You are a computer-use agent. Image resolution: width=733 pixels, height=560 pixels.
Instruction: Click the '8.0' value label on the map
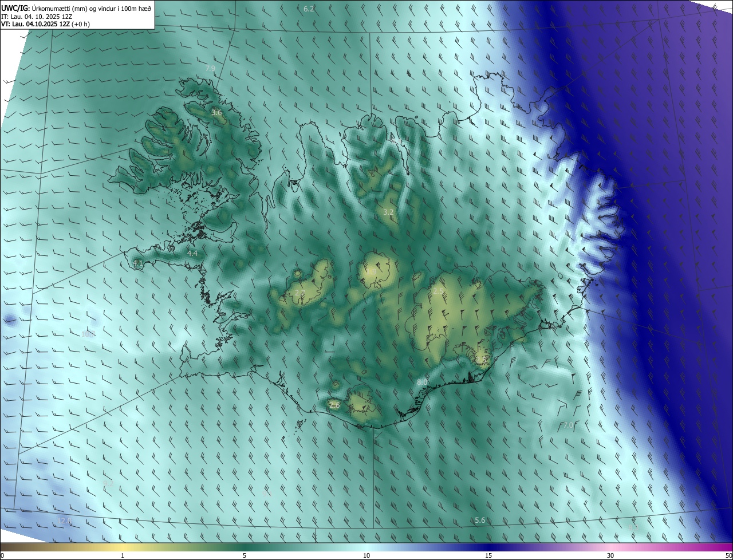[x=422, y=382]
